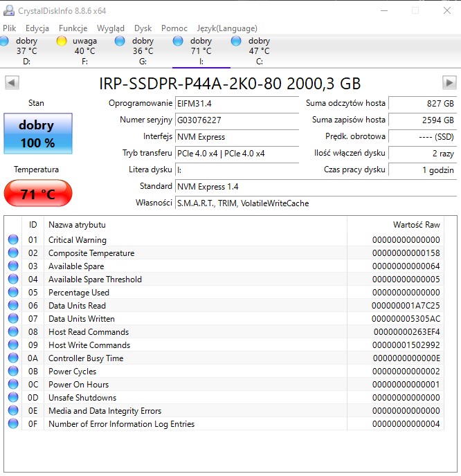Screen dimensions: 461x476
Task: Open the Dysk menu
Action: (143, 28)
